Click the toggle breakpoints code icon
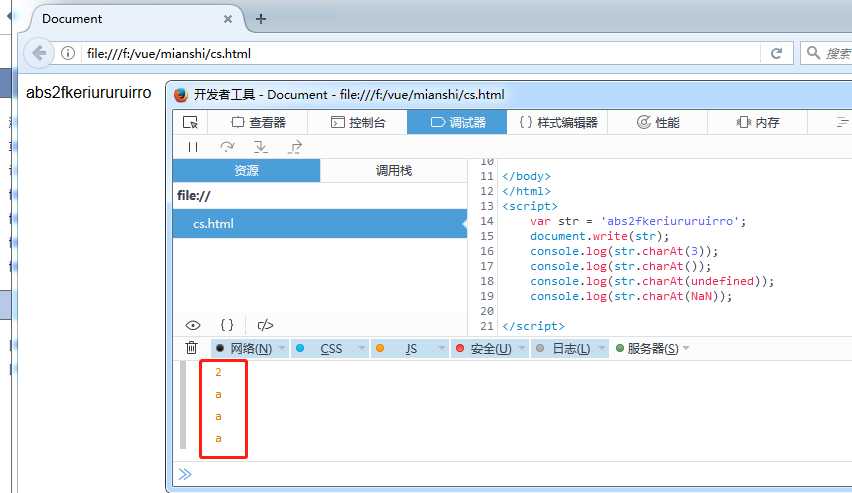This screenshot has width=852, height=493. tap(265, 325)
